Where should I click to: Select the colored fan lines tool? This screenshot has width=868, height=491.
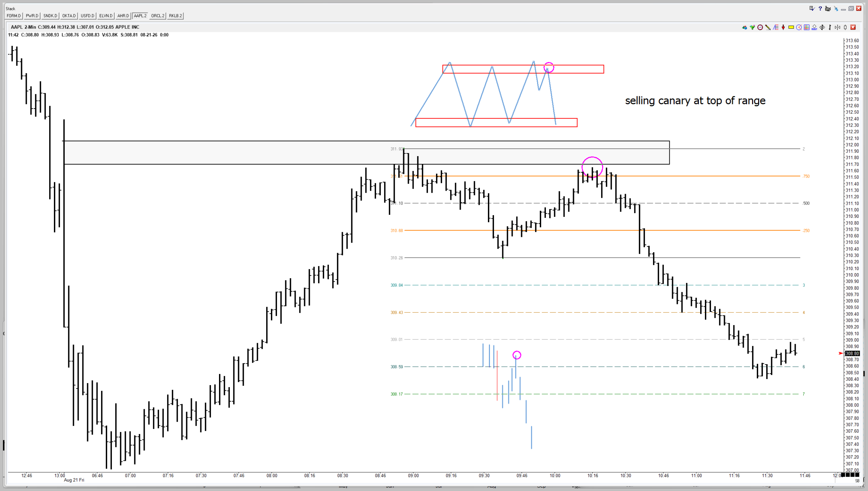point(775,27)
